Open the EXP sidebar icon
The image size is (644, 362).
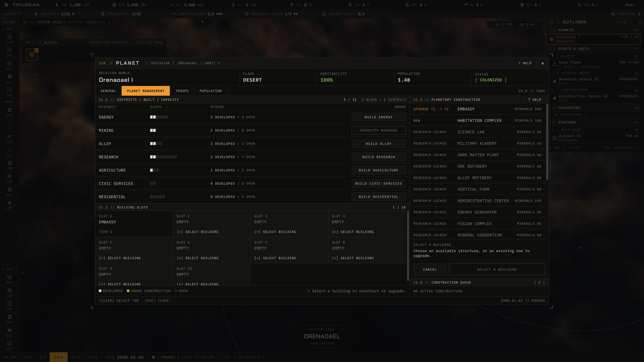click(10, 138)
